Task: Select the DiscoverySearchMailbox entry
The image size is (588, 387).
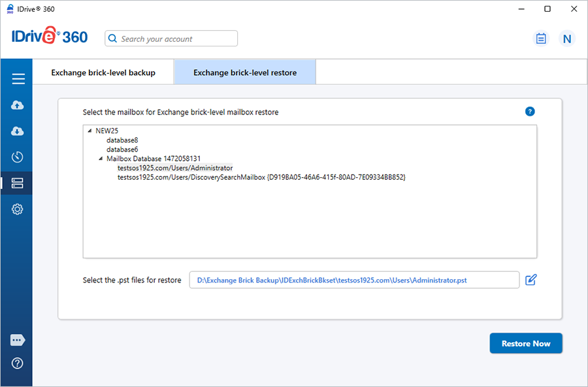Action: coord(261,177)
